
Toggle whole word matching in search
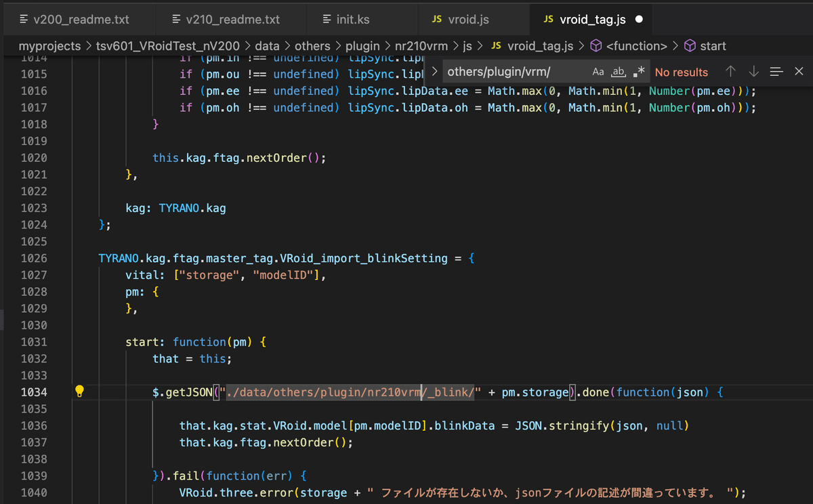[x=617, y=71]
